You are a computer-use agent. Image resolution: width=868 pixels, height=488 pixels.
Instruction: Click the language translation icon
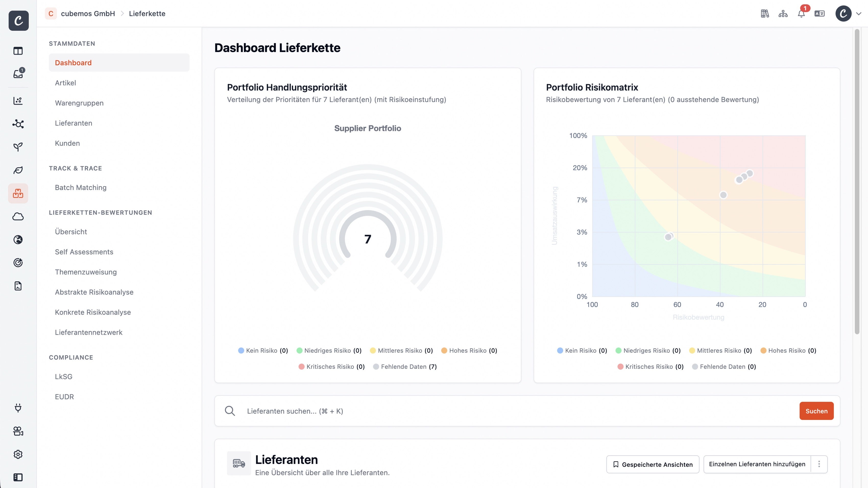819,14
